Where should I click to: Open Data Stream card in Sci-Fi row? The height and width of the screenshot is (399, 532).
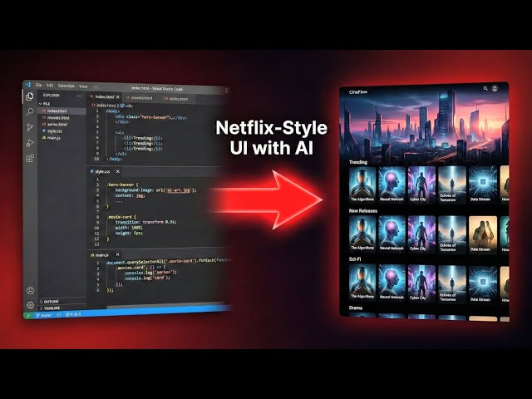click(x=483, y=285)
